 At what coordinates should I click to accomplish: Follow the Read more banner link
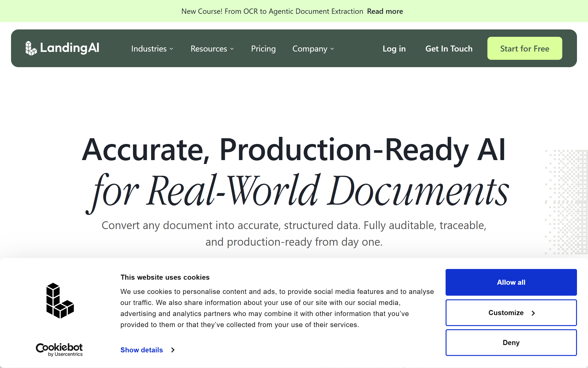(385, 11)
